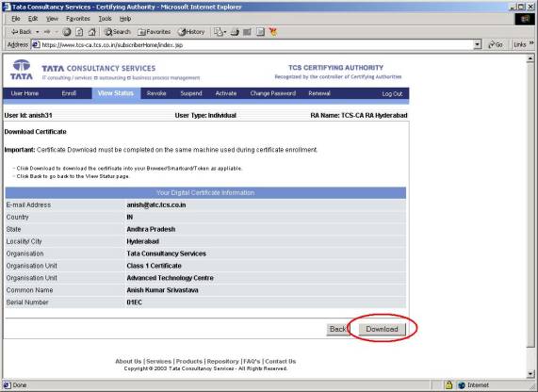Open the Products footer link
The image size is (538, 392).
click(x=189, y=361)
